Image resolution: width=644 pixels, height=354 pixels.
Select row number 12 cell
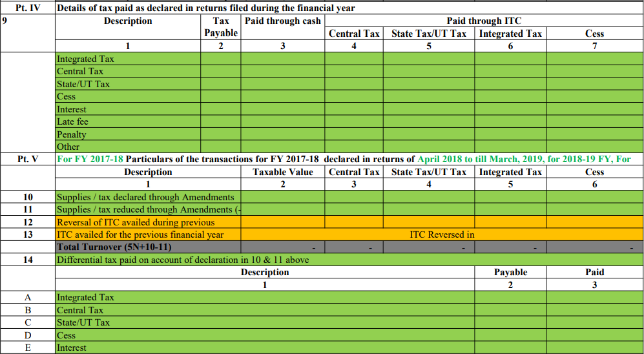coord(28,222)
